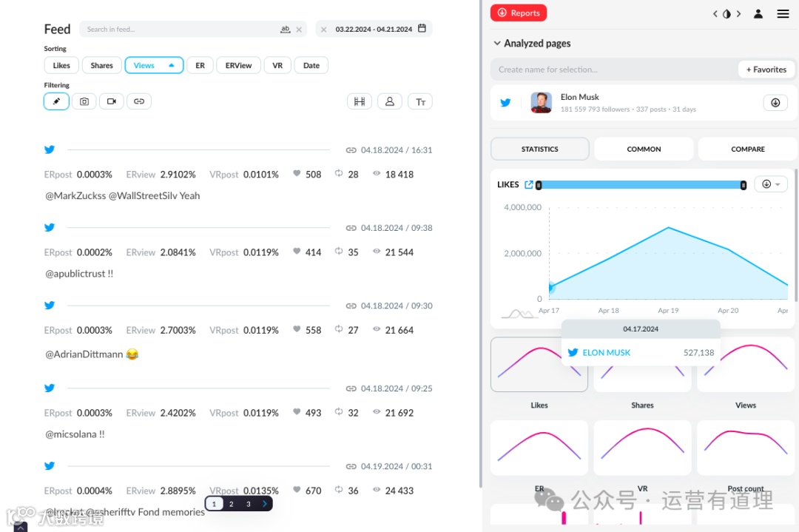This screenshot has width=799, height=532.
Task: Sort feed by Date
Action: pos(311,65)
